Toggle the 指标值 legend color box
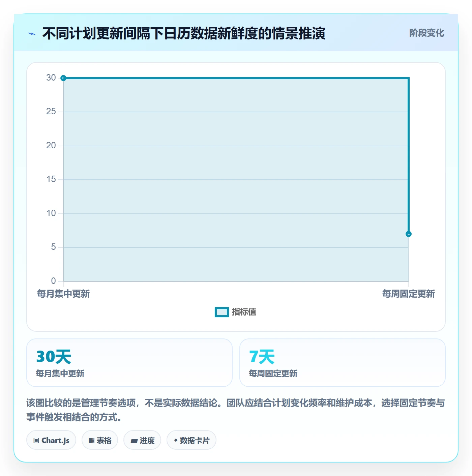The image size is (472, 476). coord(222,312)
